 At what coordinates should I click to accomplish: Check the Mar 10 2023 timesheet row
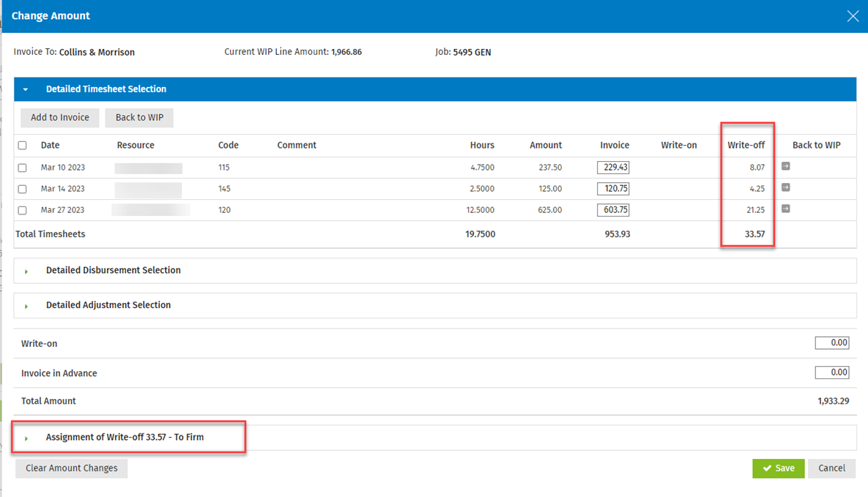click(x=22, y=168)
